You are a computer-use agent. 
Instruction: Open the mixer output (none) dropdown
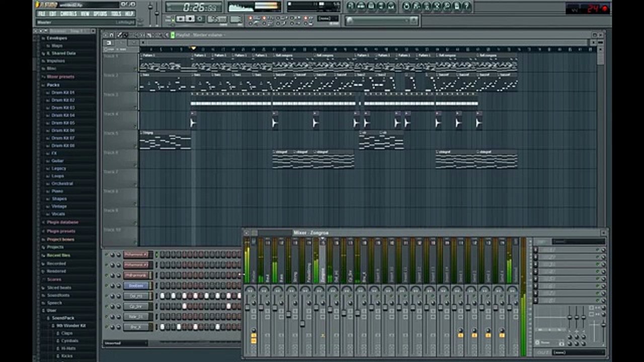[578, 352]
